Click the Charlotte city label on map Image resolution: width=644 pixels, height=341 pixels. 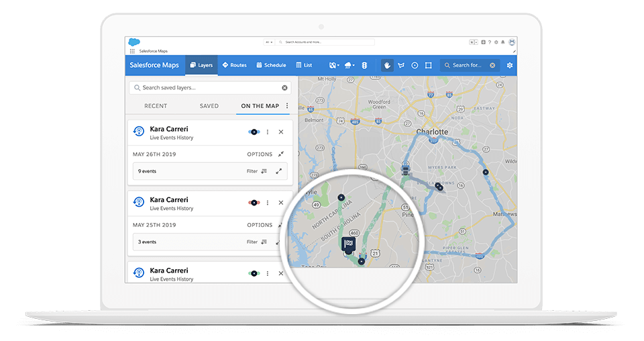pos(432,132)
